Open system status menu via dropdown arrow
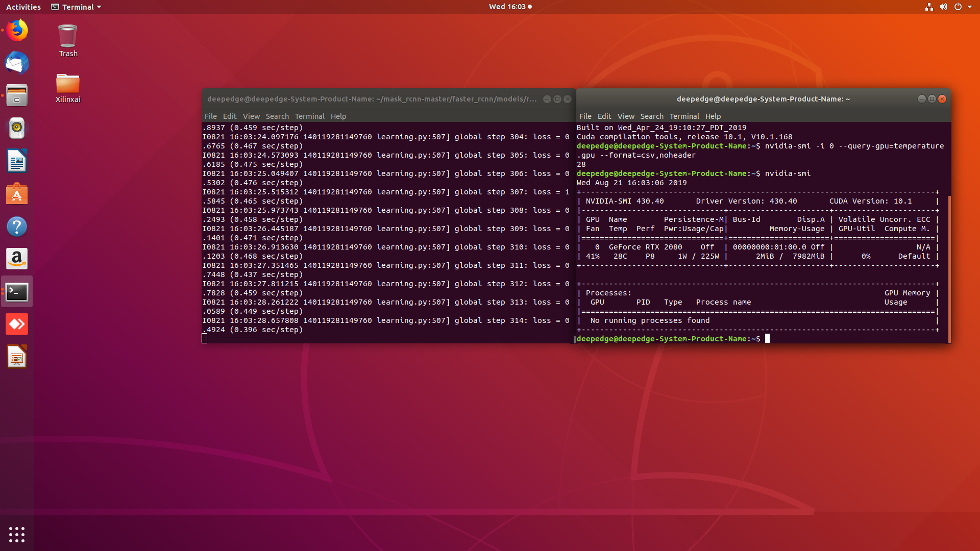The width and height of the screenshot is (980, 551). 971,7
